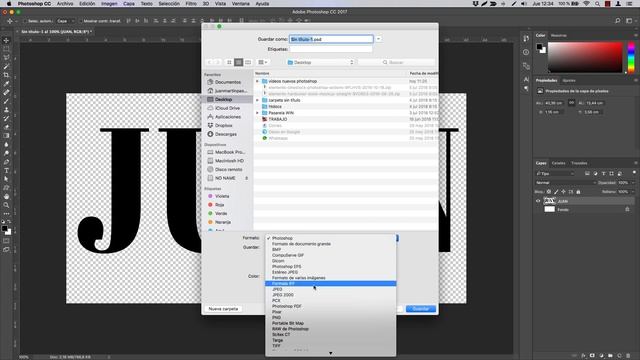
Task: Click the rainbow hue slider strip
Action: point(631,57)
